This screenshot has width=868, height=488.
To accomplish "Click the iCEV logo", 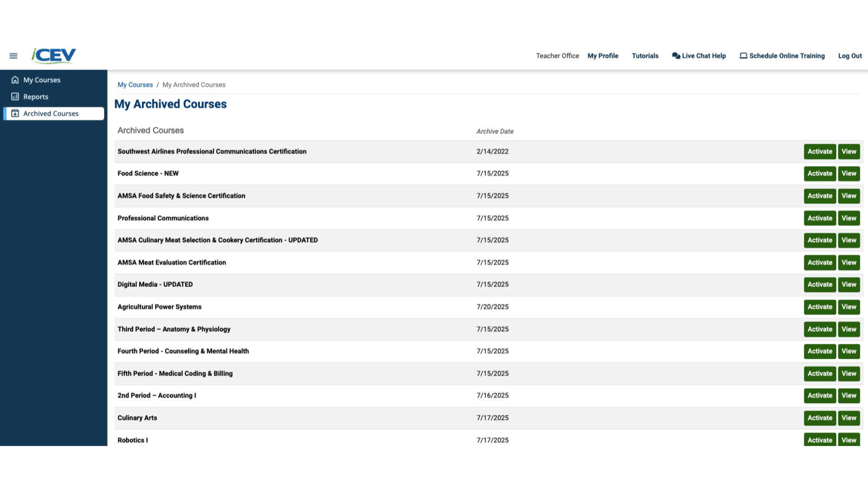I will [x=54, y=56].
